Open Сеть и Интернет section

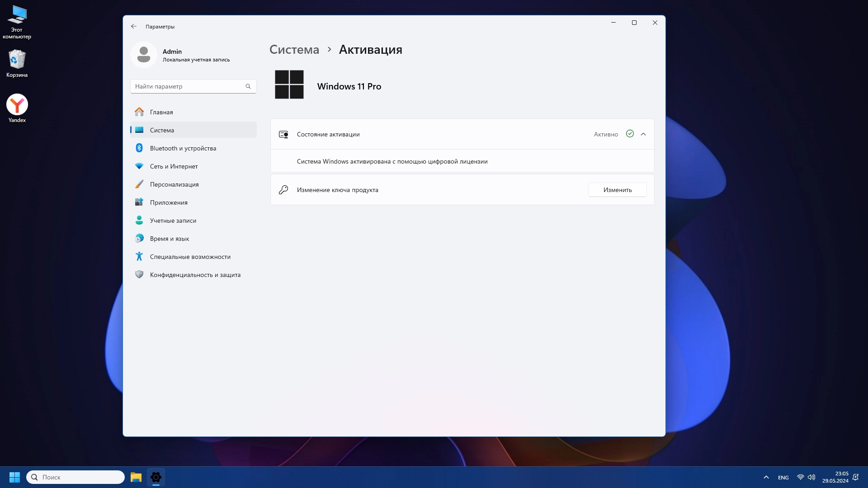click(174, 166)
